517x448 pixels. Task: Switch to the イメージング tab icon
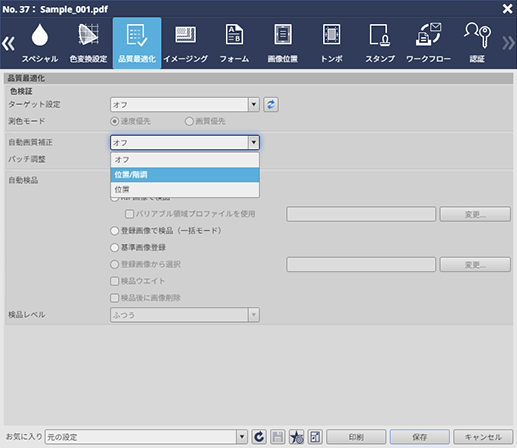(x=186, y=43)
